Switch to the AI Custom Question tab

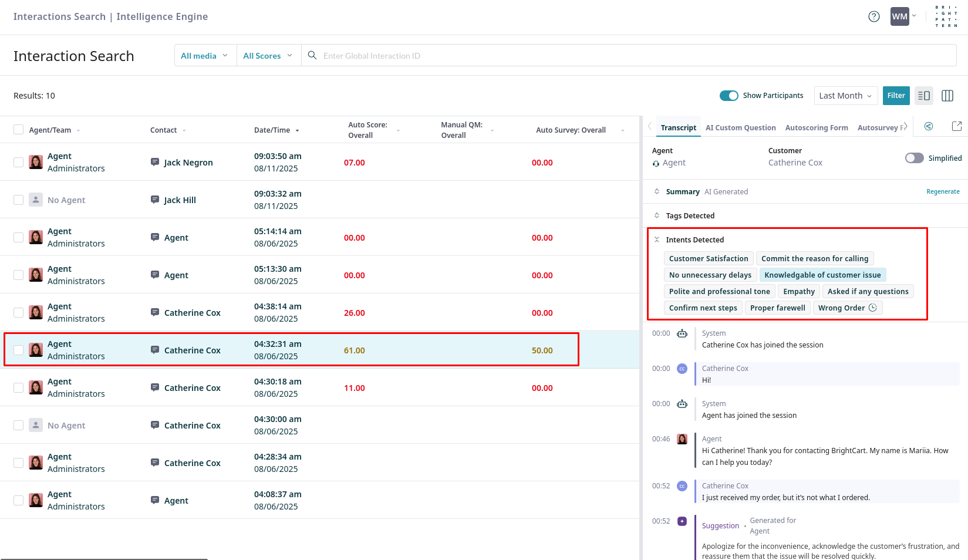[x=740, y=128]
